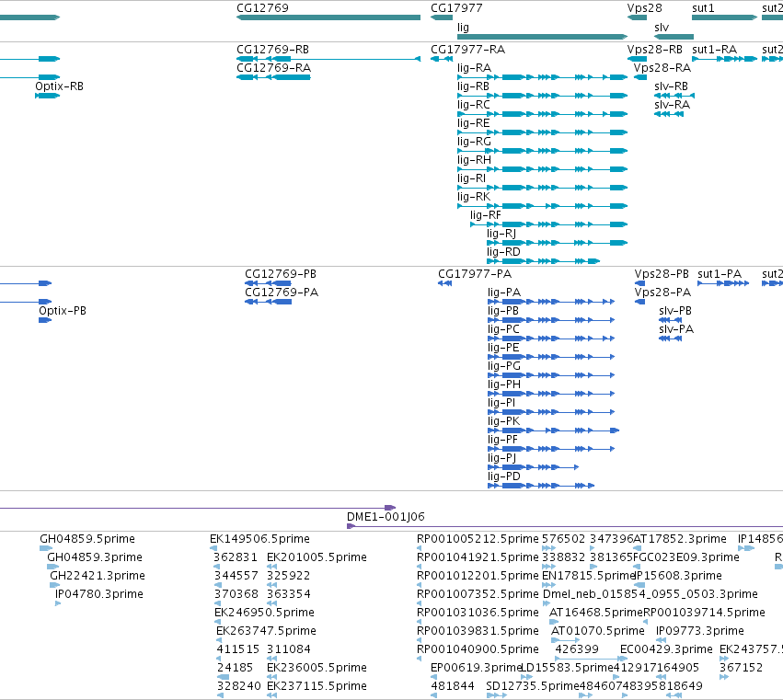Click the GH04859.3prime EST label

pos(95,557)
